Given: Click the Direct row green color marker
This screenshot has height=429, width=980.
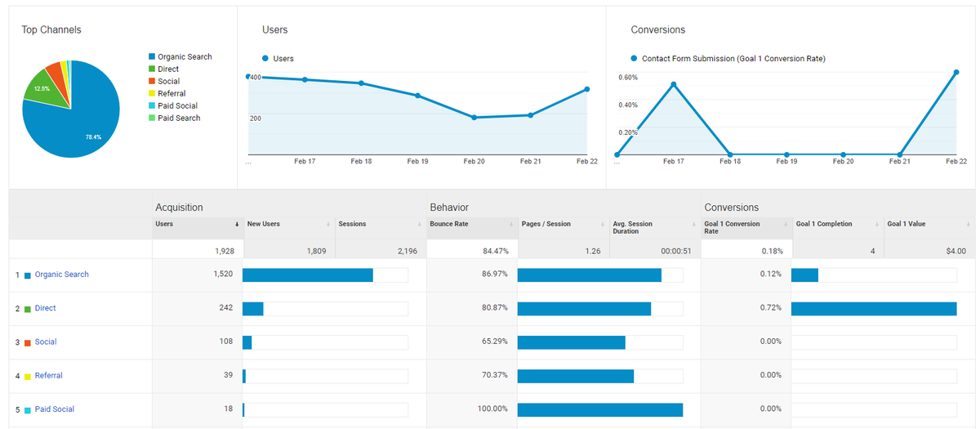Looking at the screenshot, I should (27, 309).
